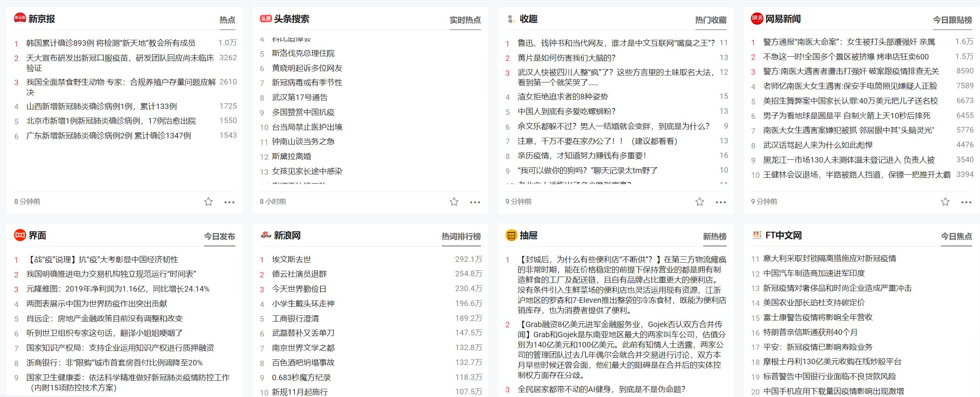Open the 收趣 site title link

pyautogui.click(x=529, y=19)
